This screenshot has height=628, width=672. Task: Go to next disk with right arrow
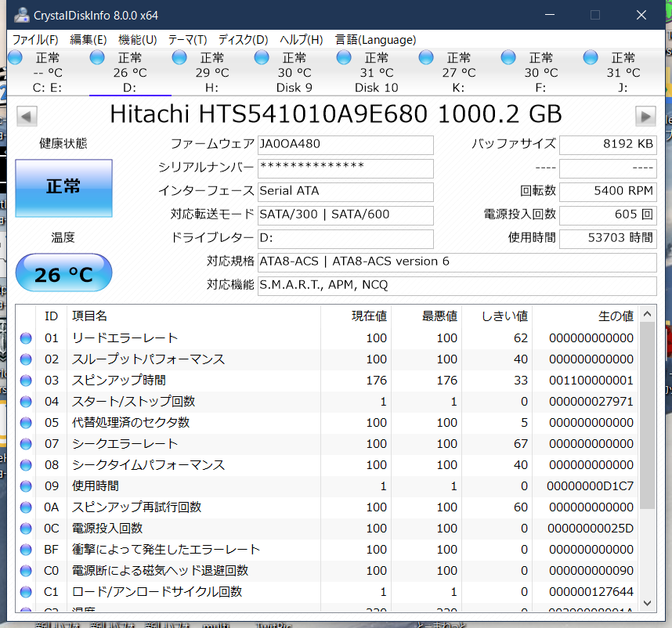[645, 117]
